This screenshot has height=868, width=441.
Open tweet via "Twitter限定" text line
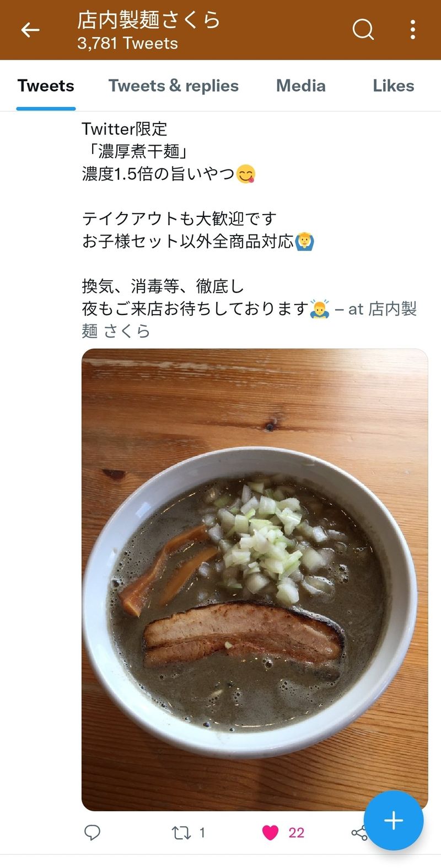click(125, 129)
